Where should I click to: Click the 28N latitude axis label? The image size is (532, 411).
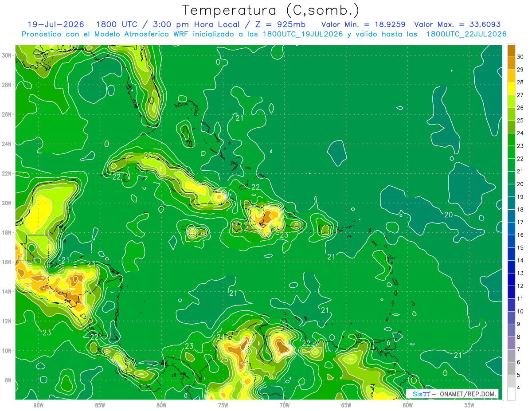[x=7, y=85]
